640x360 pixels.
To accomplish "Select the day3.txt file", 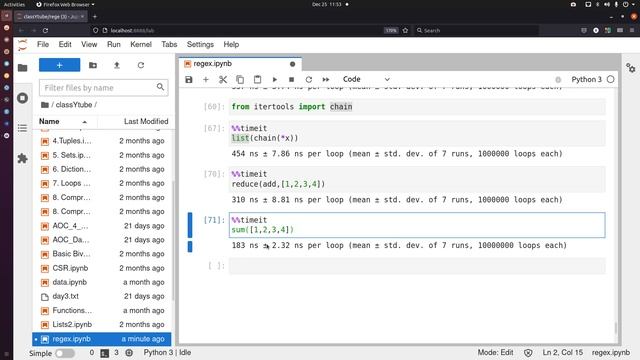I will [x=102, y=297].
